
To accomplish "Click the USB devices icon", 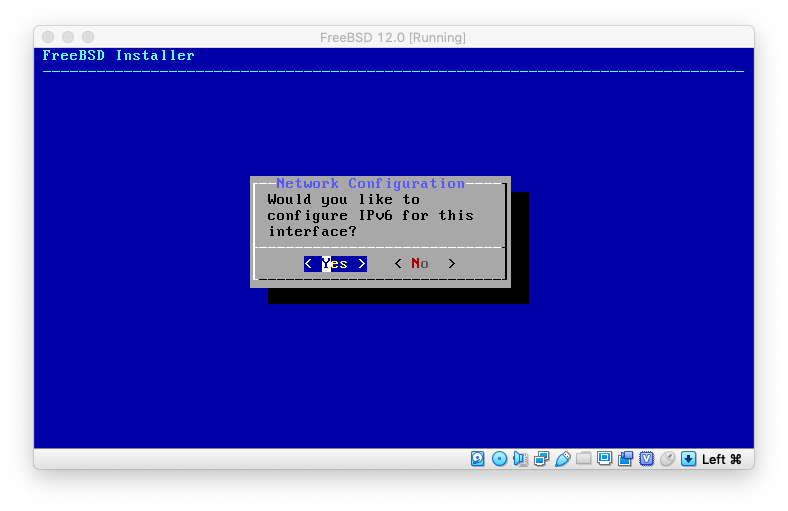I will (x=562, y=459).
